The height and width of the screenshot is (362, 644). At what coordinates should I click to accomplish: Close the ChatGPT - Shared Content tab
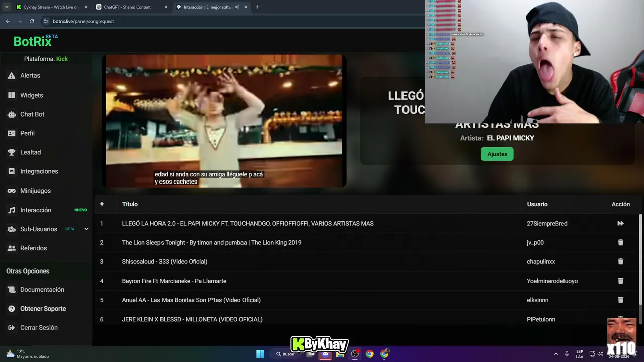166,7
